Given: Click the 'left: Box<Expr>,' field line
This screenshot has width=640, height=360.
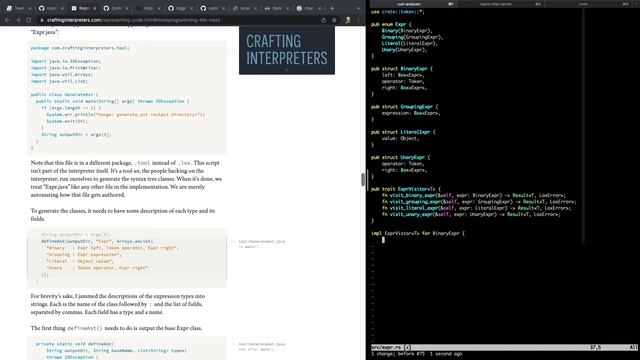Looking at the screenshot, I should point(403,75).
